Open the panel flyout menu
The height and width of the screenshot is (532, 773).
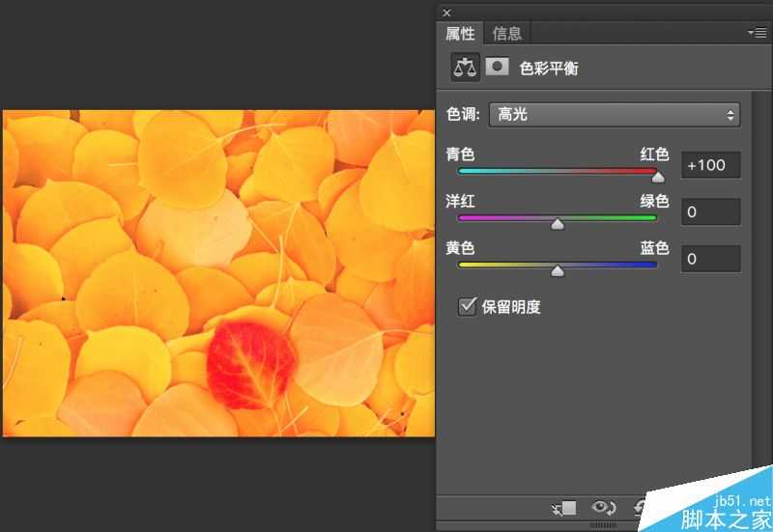point(757,33)
